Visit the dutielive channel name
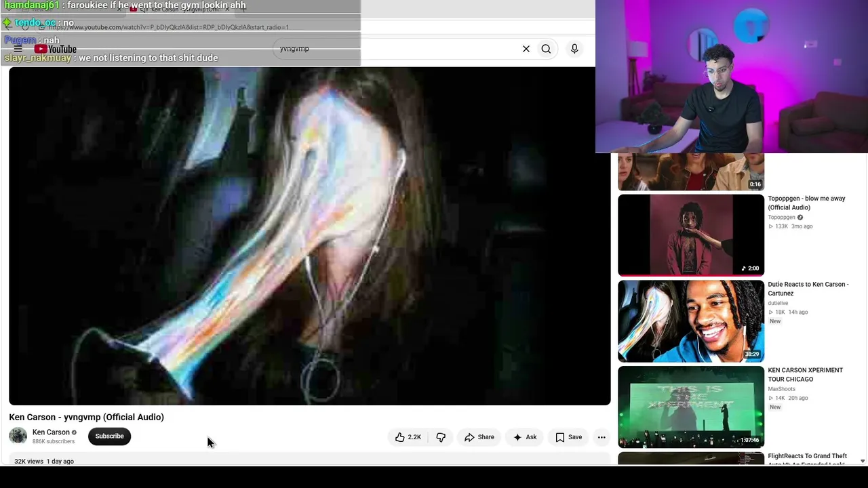Image resolution: width=868 pixels, height=488 pixels. [x=778, y=303]
